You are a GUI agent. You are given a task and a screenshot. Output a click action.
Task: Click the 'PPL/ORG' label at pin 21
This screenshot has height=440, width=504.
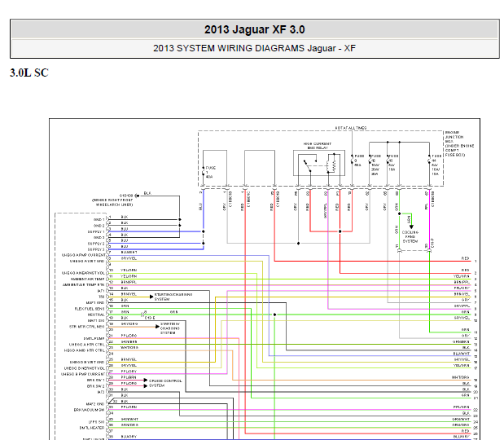coord(129,336)
